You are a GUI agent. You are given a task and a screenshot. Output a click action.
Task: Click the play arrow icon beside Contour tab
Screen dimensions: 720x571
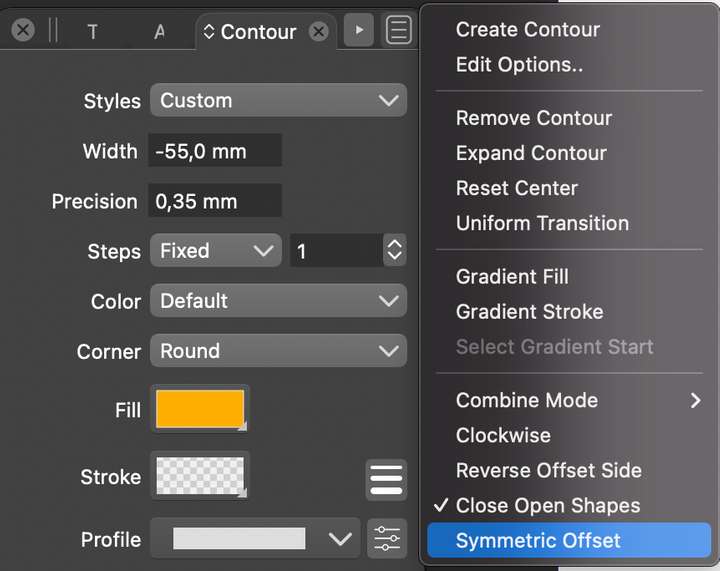coord(359,30)
